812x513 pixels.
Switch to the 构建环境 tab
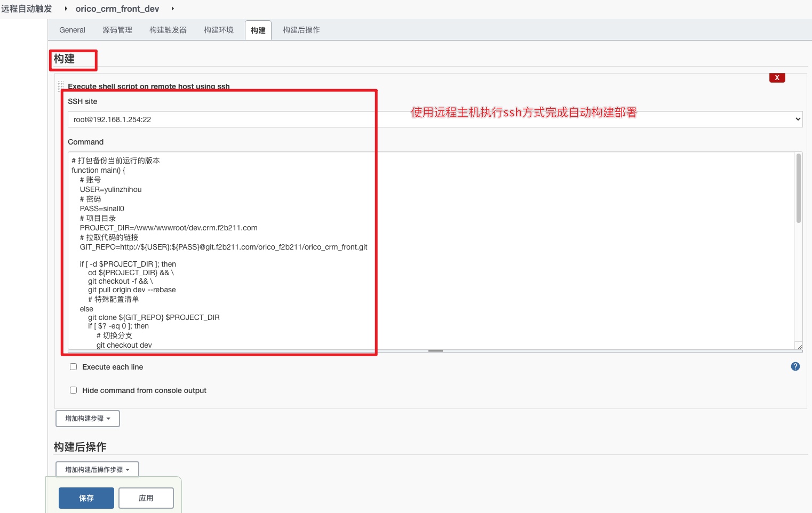(219, 30)
